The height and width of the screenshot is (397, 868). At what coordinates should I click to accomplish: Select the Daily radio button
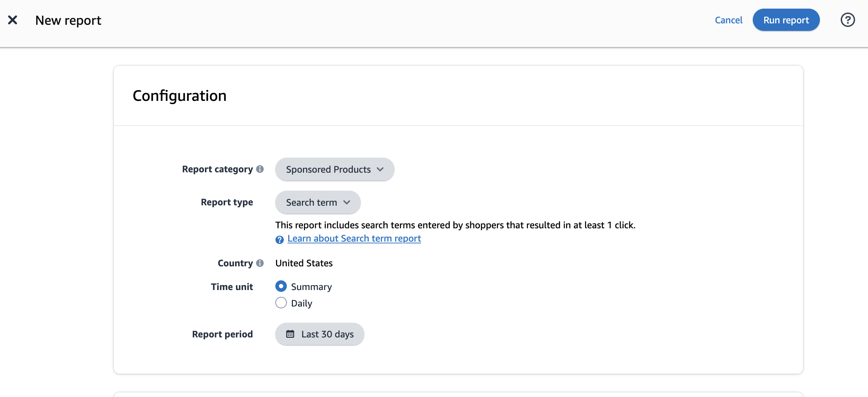point(281,303)
